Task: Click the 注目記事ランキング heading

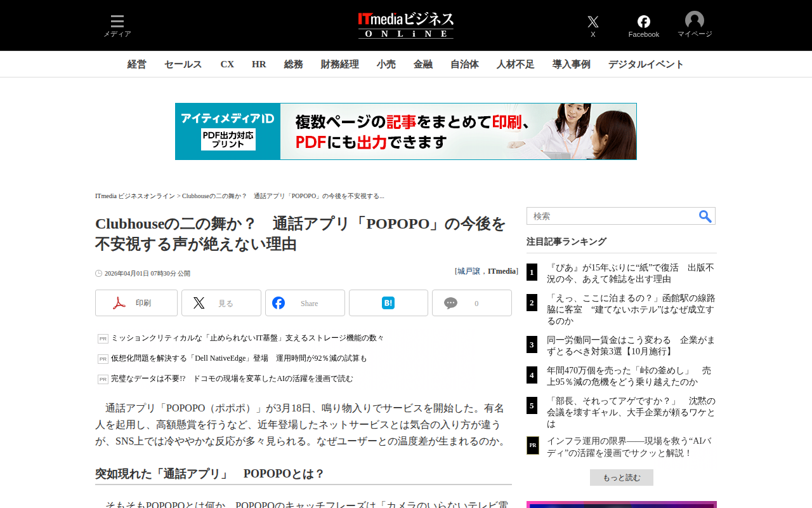Action: coord(566,241)
